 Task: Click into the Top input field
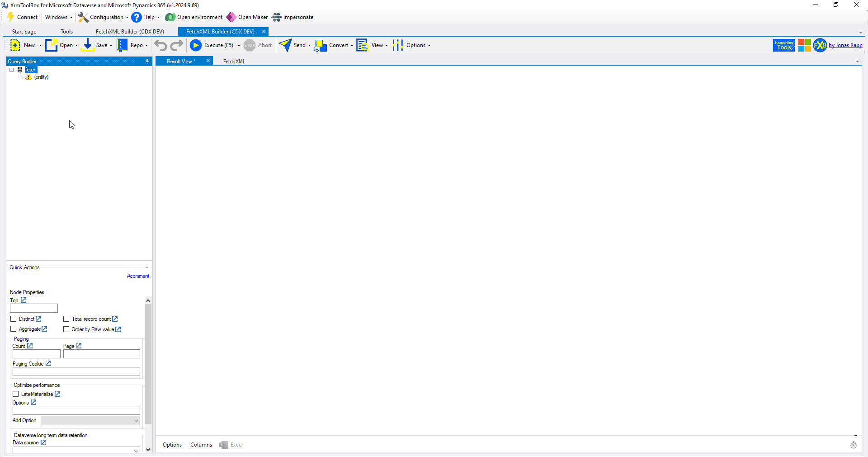(34, 308)
